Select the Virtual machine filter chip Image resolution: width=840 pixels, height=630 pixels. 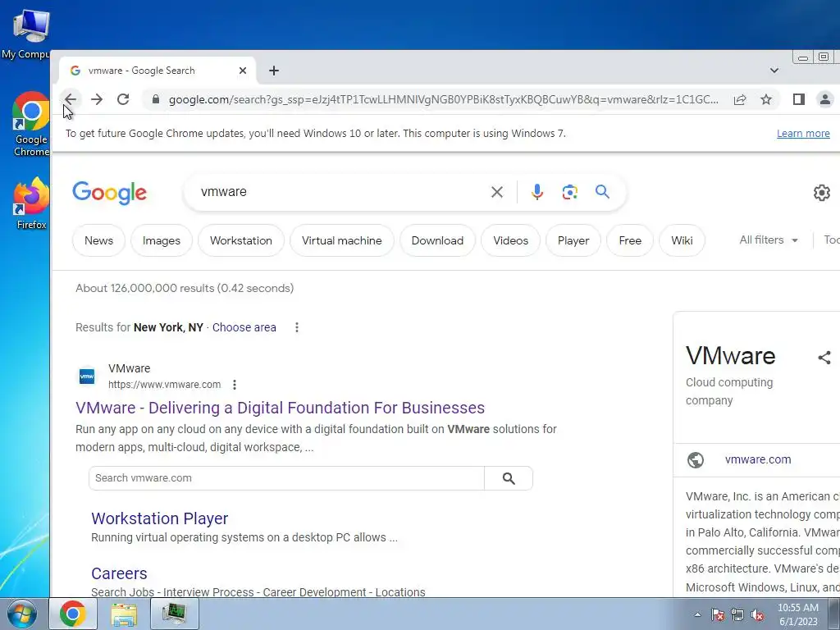click(342, 240)
